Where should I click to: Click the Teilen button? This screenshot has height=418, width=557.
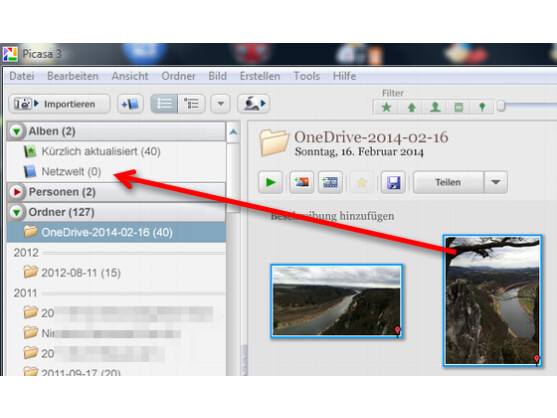pyautogui.click(x=448, y=182)
